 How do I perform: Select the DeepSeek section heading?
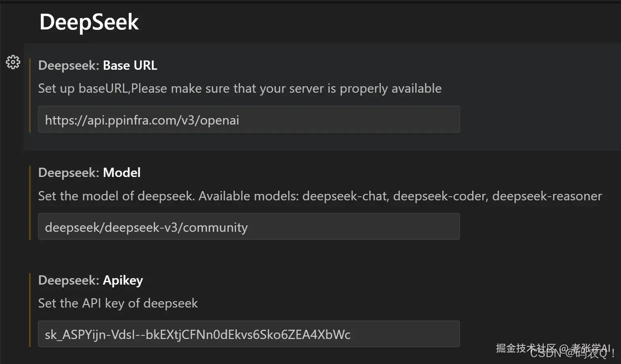(89, 22)
